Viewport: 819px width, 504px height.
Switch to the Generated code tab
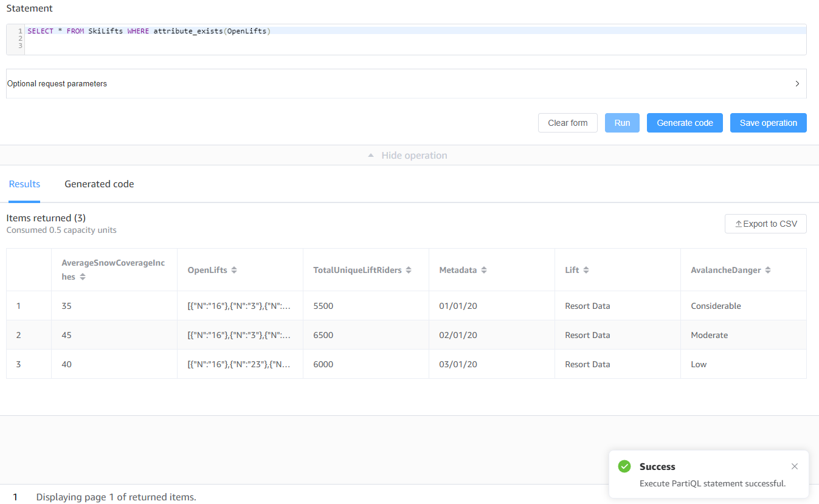click(99, 184)
